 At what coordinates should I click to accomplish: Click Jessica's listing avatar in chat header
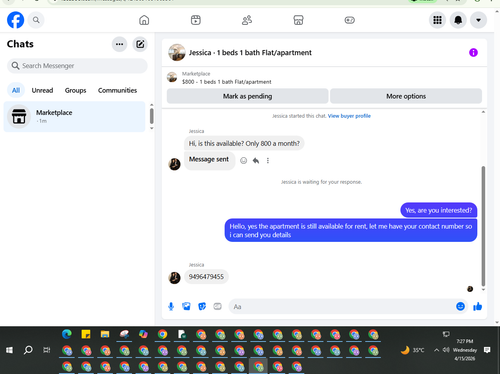pos(177,53)
